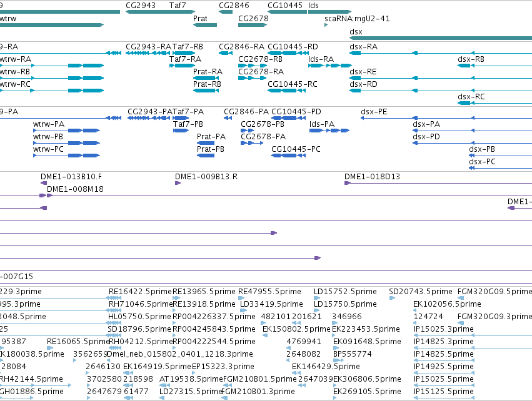
Task: Select the DME1-018D13 clone label
Action: (x=372, y=177)
